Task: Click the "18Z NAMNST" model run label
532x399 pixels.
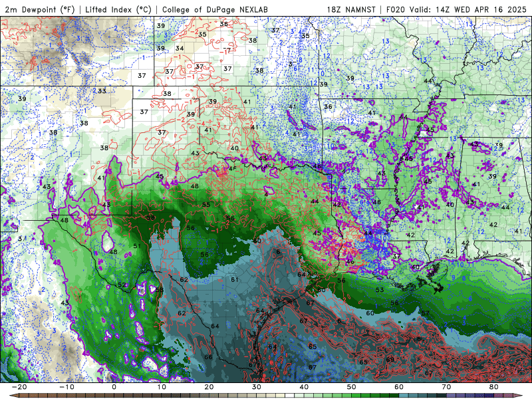Action: (x=351, y=9)
